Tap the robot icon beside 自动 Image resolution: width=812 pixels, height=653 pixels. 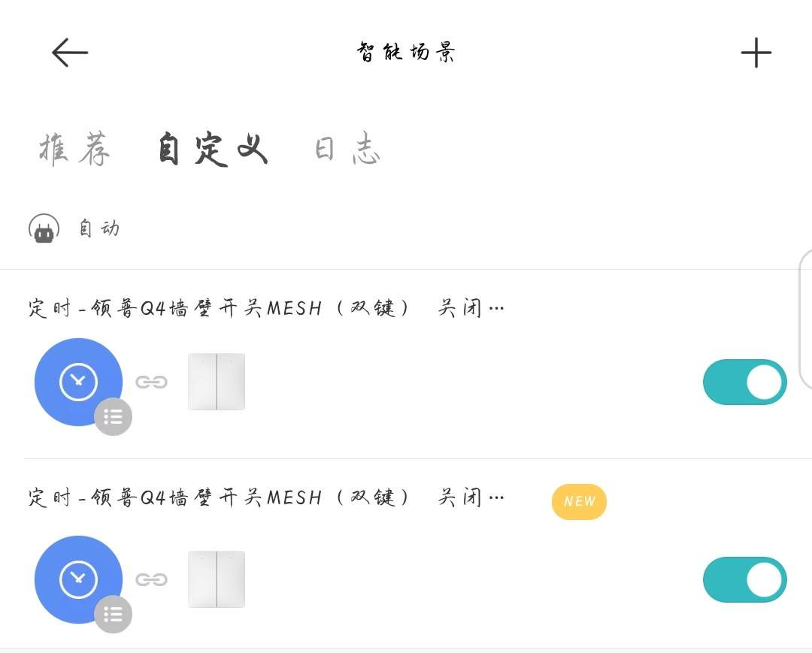[x=44, y=228]
